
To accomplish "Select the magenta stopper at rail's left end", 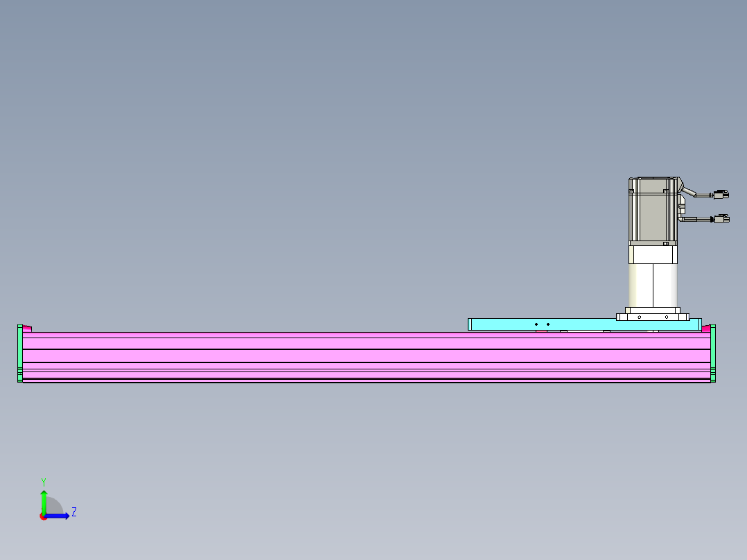I will pos(27,329).
